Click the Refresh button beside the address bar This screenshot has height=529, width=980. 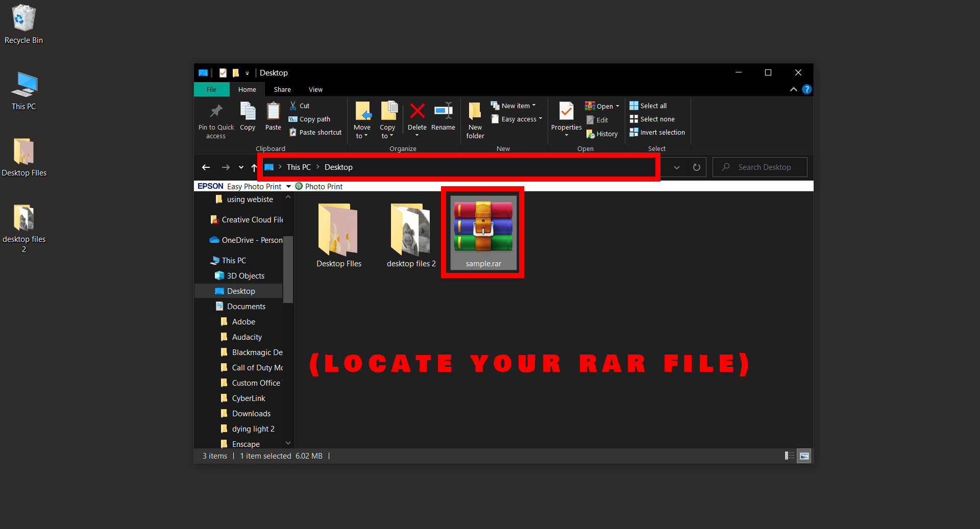click(697, 167)
